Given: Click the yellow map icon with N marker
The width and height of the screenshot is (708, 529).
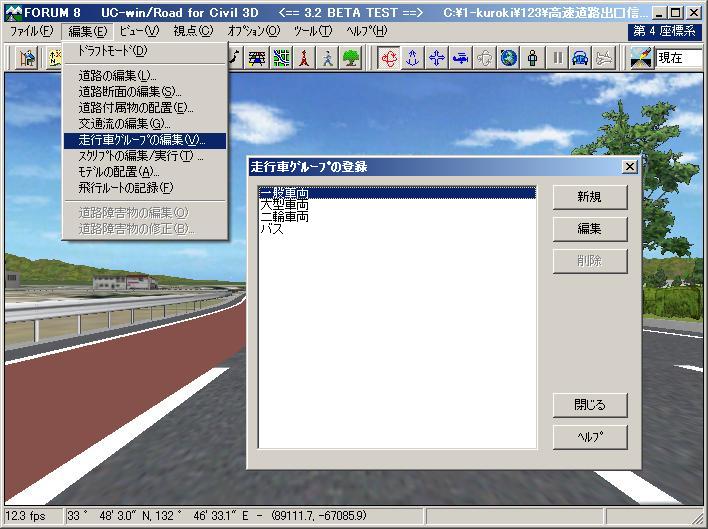Looking at the screenshot, I should pyautogui.click(x=54, y=58).
